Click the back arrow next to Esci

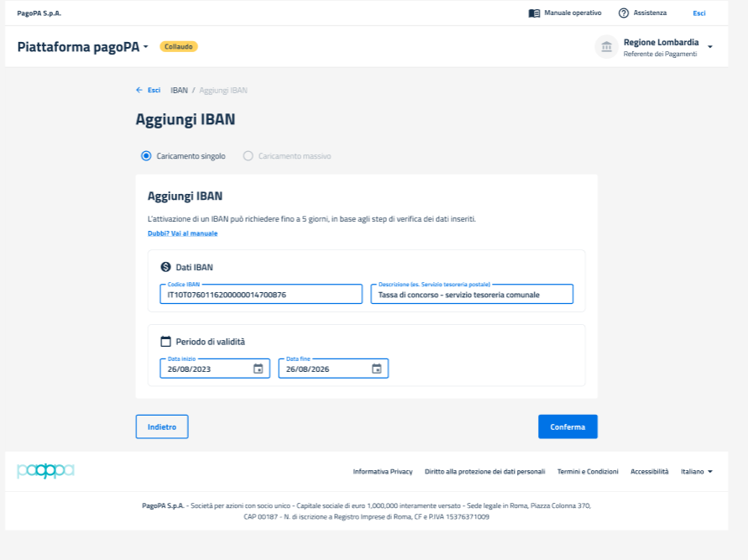coord(139,90)
